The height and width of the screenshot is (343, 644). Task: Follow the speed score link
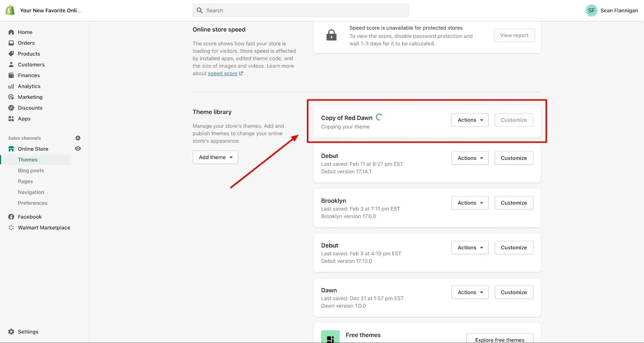(x=223, y=74)
